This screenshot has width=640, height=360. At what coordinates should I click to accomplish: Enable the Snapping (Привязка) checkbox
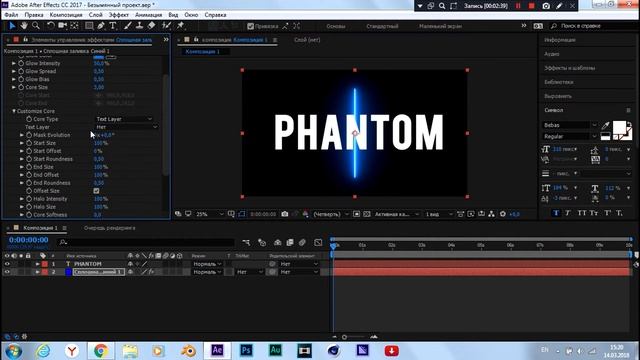[250, 26]
